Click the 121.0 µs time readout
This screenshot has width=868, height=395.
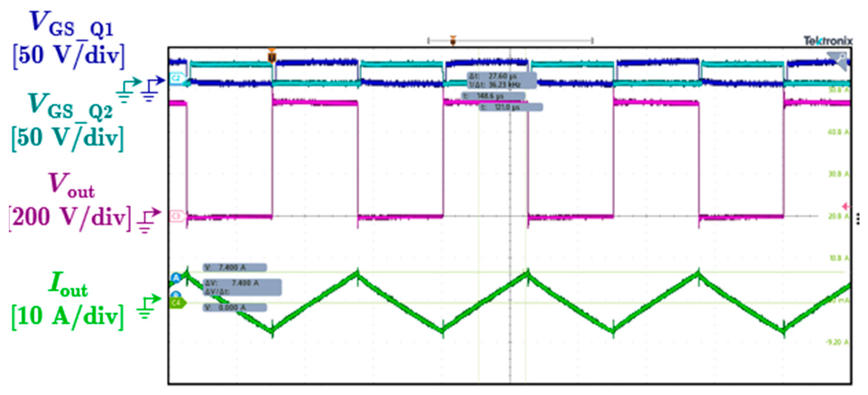510,108
